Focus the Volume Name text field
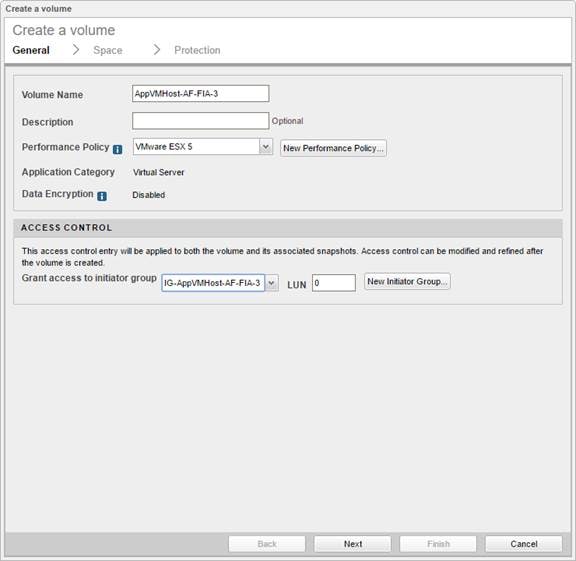 pyautogui.click(x=201, y=94)
